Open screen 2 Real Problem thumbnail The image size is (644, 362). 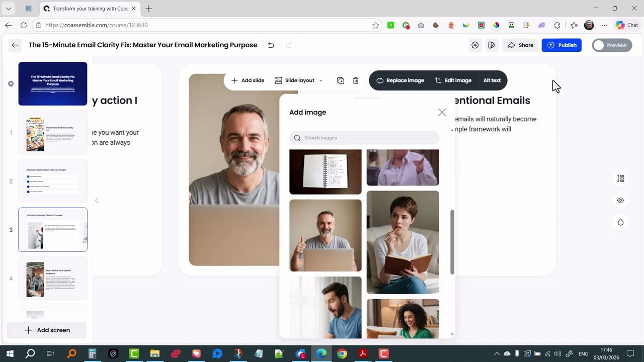(53, 181)
